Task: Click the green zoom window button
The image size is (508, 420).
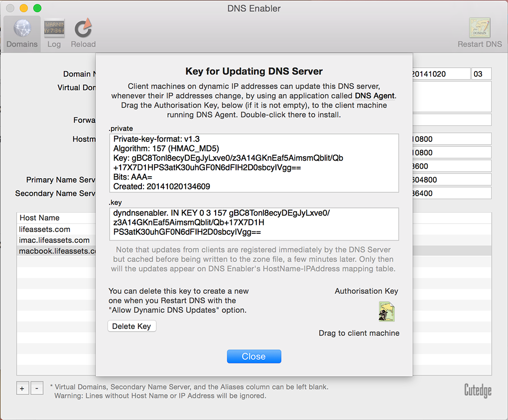Action: point(37,8)
